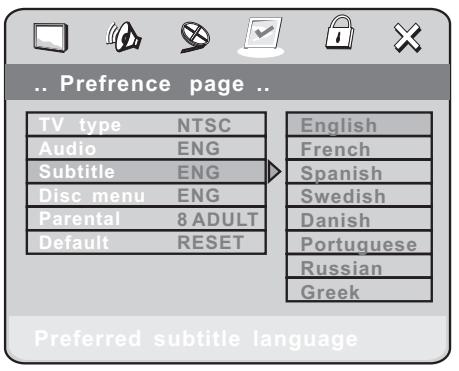Open the Dolby digital setup disc icon

click(x=195, y=37)
